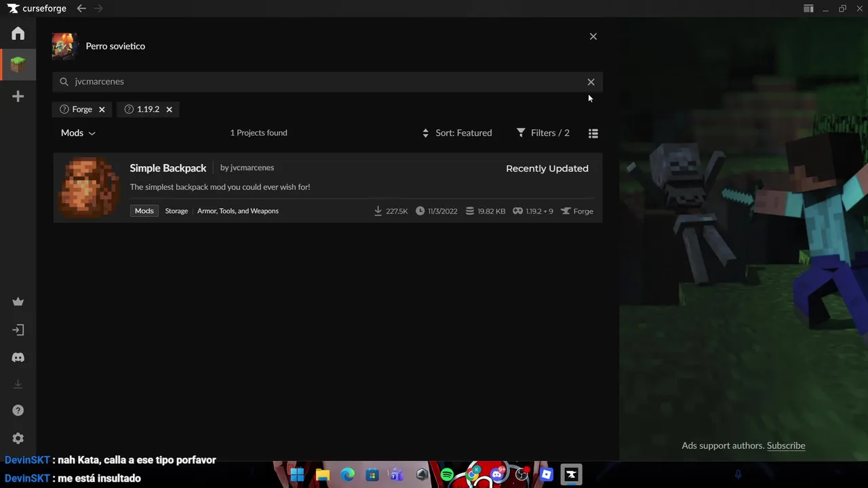Click the 19.82 KB file size
This screenshot has height=488, width=868.
[x=486, y=211]
